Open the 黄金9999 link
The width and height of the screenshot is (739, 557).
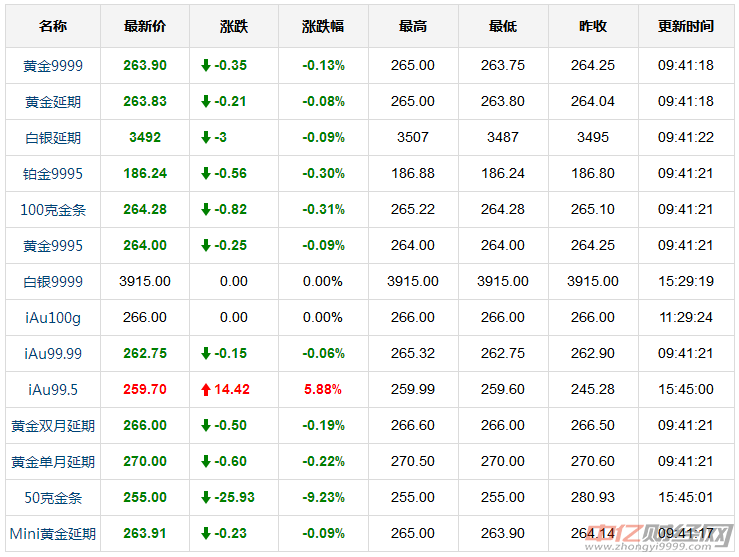click(53, 66)
